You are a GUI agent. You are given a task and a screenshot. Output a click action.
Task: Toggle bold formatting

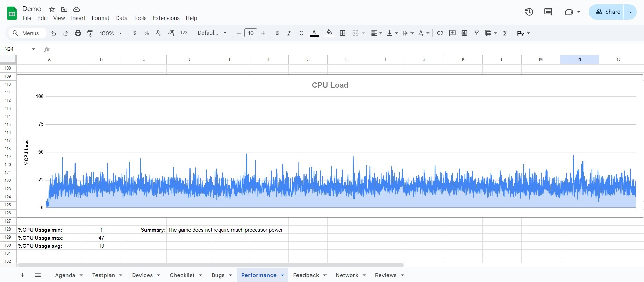point(277,33)
